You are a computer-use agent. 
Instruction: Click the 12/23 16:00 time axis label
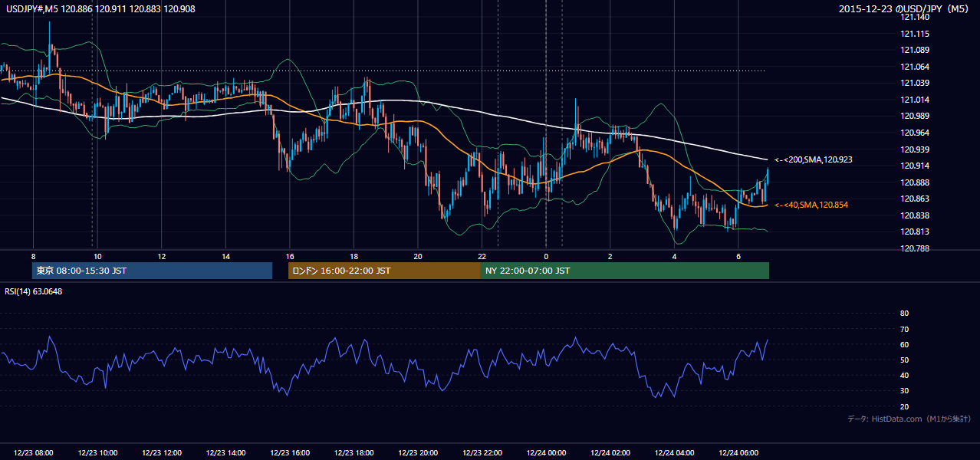[291, 453]
